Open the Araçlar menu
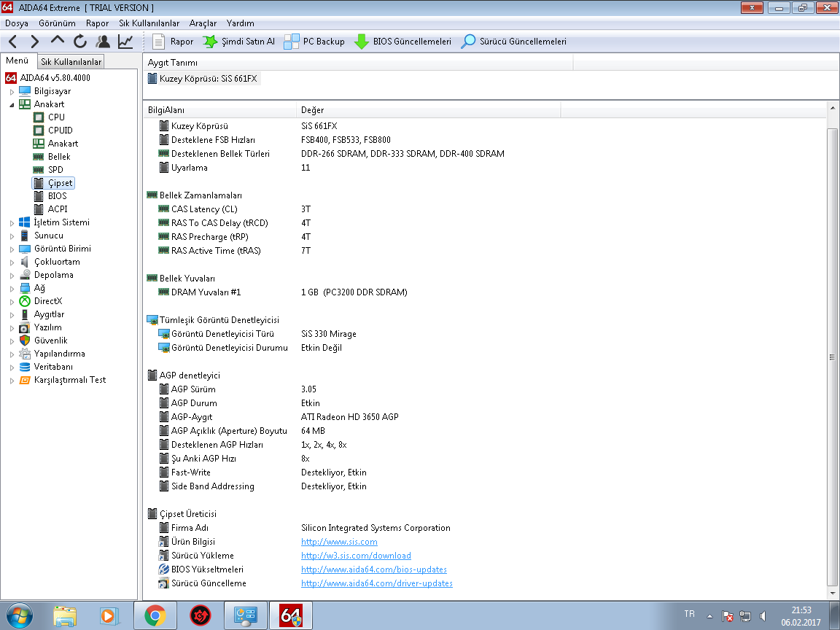The width and height of the screenshot is (840, 630). [x=203, y=23]
